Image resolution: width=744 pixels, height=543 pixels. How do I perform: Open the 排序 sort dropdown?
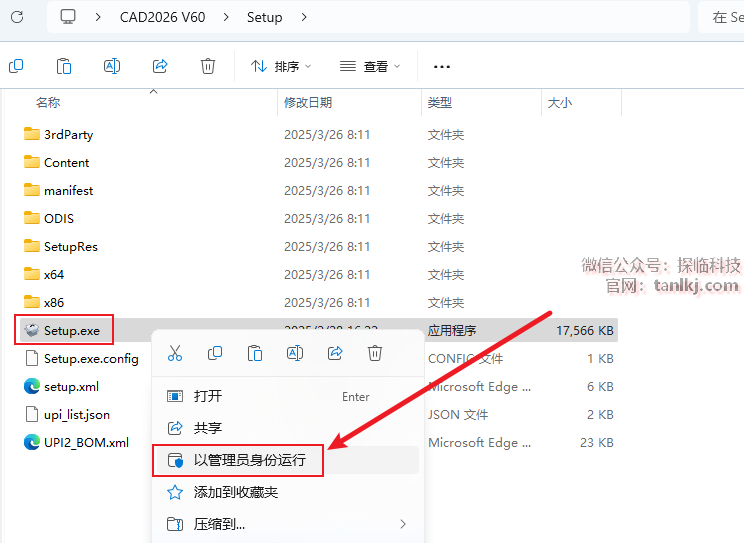tap(281, 66)
